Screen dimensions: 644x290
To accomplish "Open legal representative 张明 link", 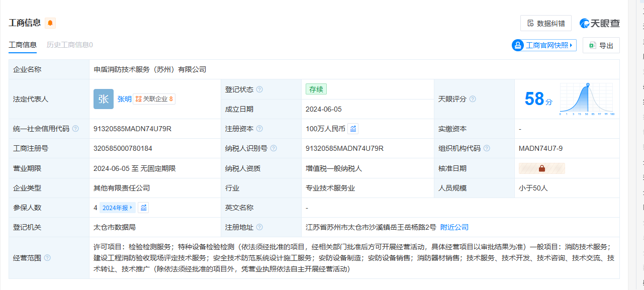I will [125, 99].
